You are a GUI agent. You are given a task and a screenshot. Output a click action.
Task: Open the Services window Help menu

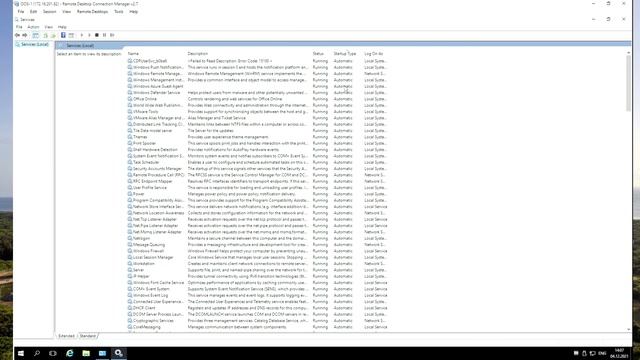[62, 27]
